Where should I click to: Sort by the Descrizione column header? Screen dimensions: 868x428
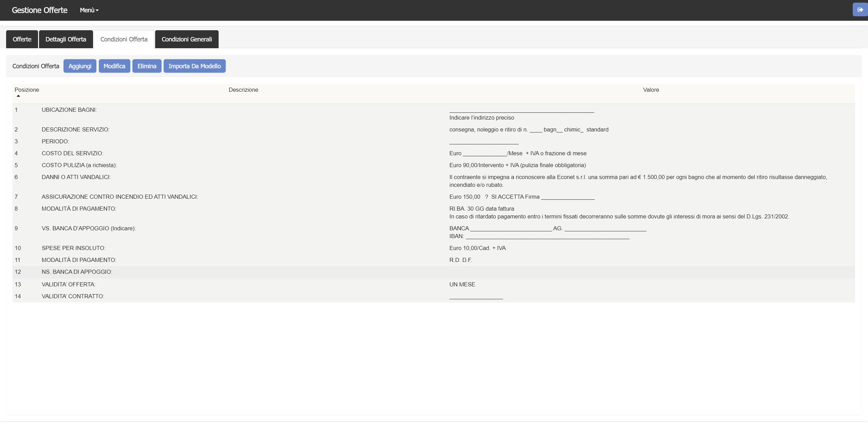[x=243, y=90]
